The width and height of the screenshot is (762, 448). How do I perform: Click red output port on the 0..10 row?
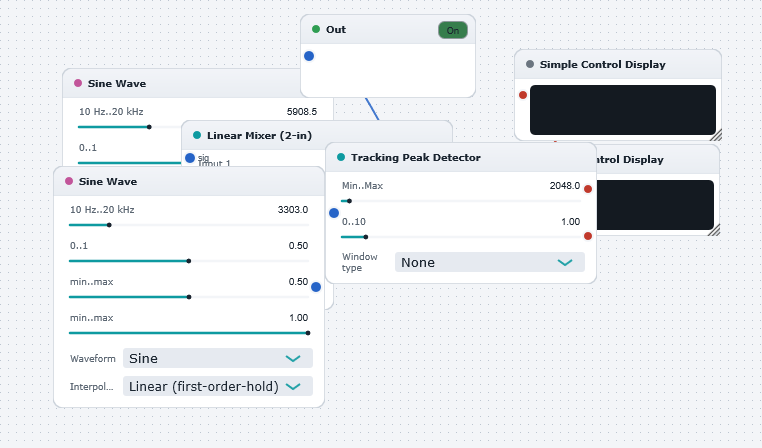588,236
